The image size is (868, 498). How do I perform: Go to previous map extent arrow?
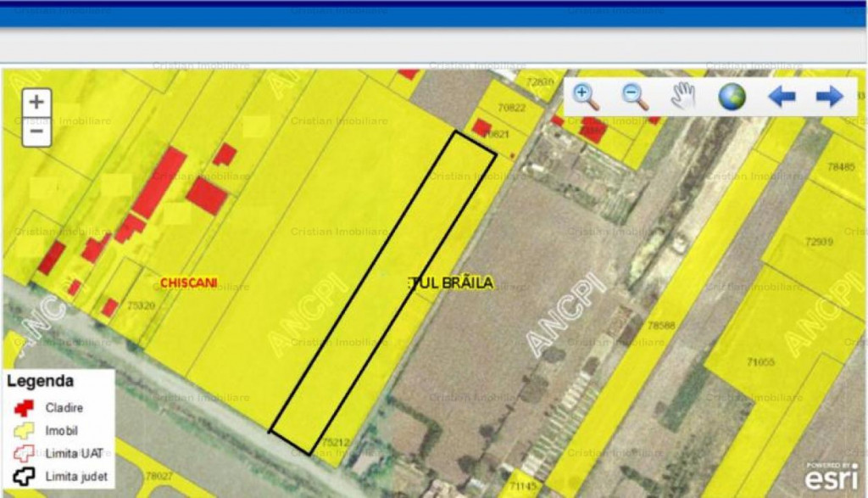click(781, 97)
